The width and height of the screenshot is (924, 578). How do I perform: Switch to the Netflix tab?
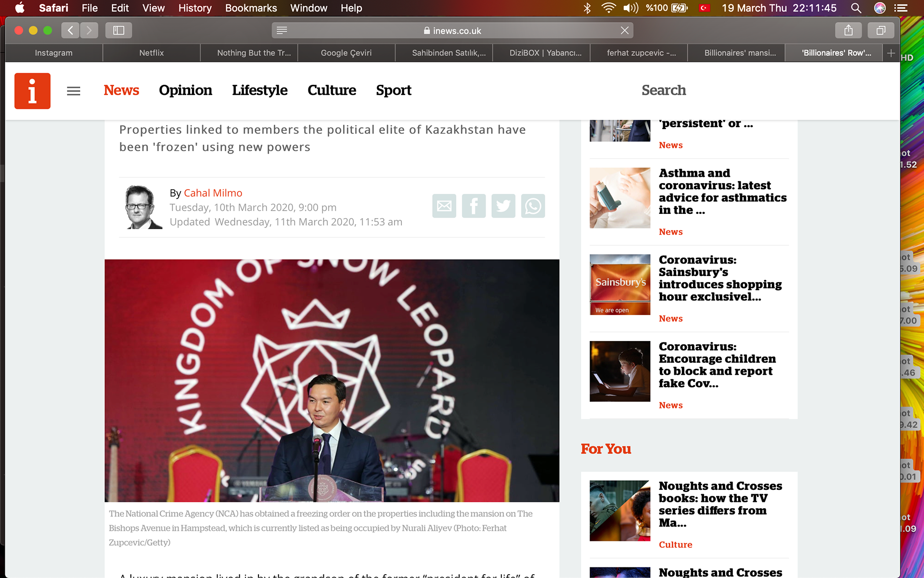click(151, 53)
